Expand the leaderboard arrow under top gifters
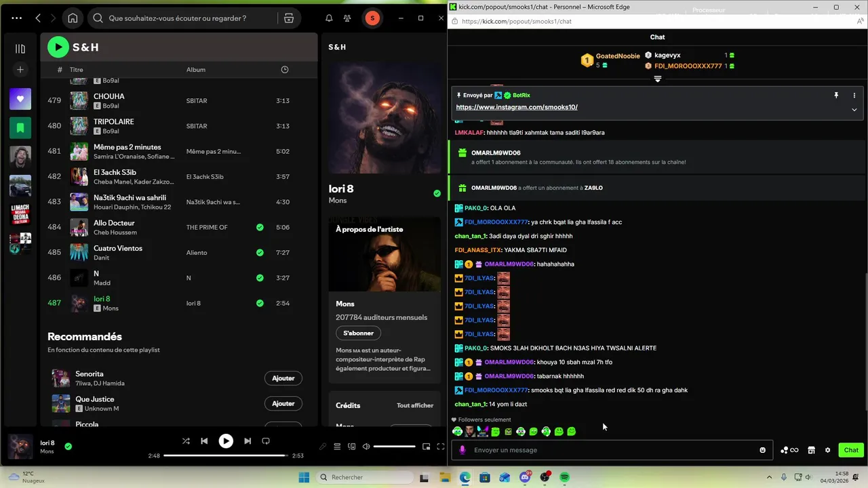 click(x=657, y=79)
